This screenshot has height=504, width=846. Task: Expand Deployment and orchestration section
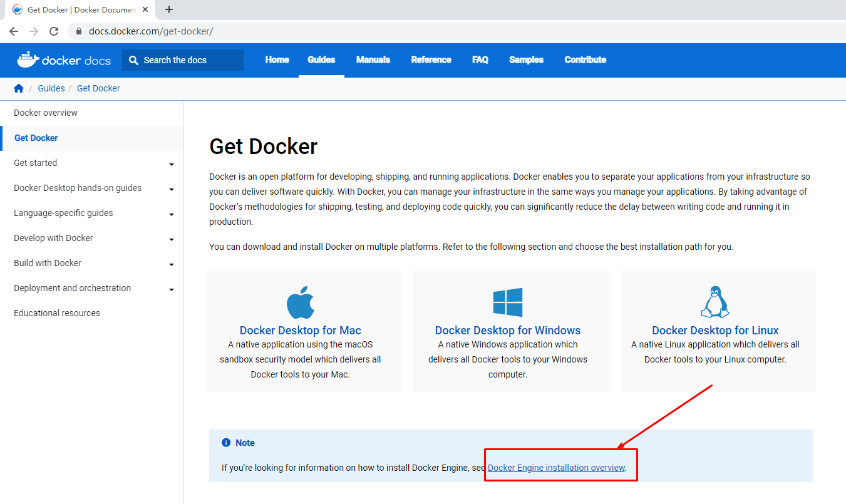pyautogui.click(x=172, y=290)
